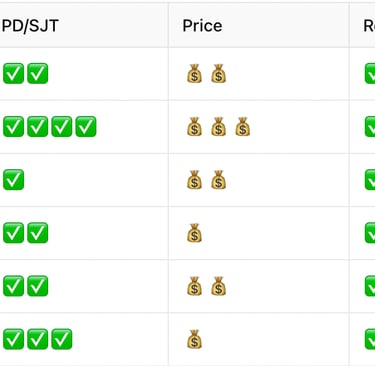This screenshot has width=375, height=366.
Task: Click partially visible header starting with R
Action: pos(369,26)
